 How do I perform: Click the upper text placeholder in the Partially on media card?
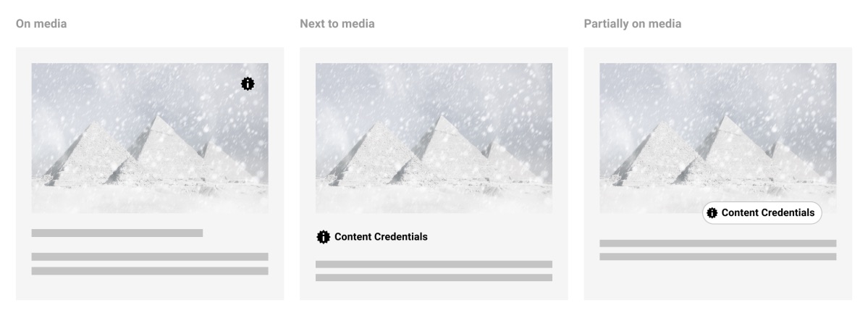click(x=717, y=244)
